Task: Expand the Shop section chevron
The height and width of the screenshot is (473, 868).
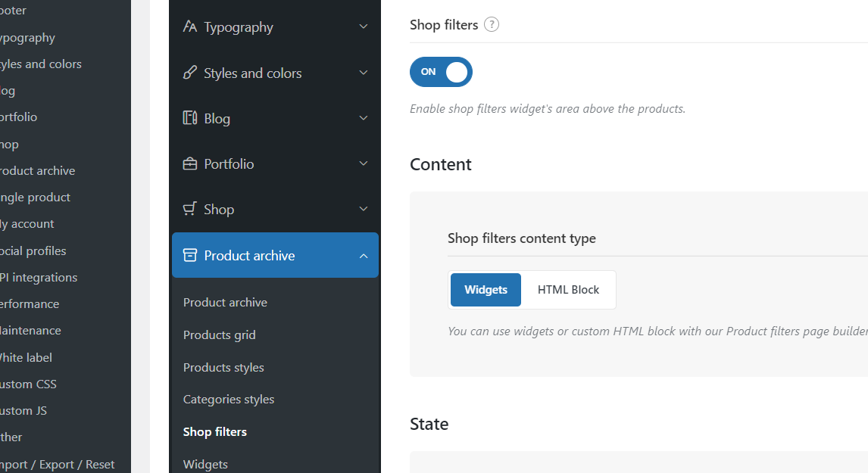Action: coord(364,209)
